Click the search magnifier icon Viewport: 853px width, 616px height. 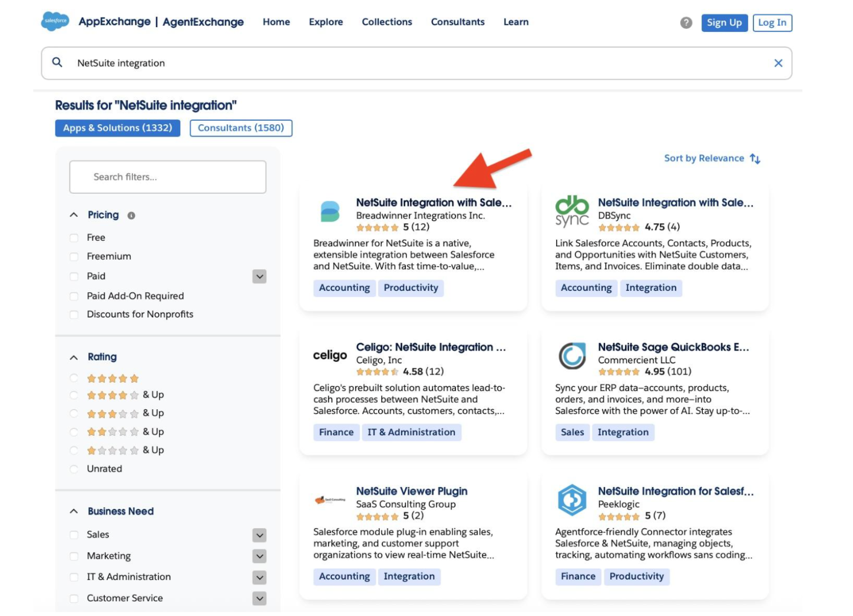click(x=57, y=62)
